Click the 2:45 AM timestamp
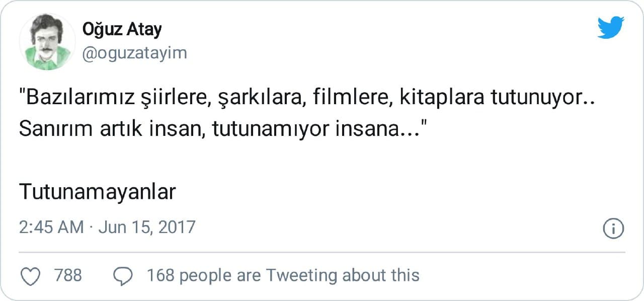Viewport: 644px width, 301px height. (51, 227)
